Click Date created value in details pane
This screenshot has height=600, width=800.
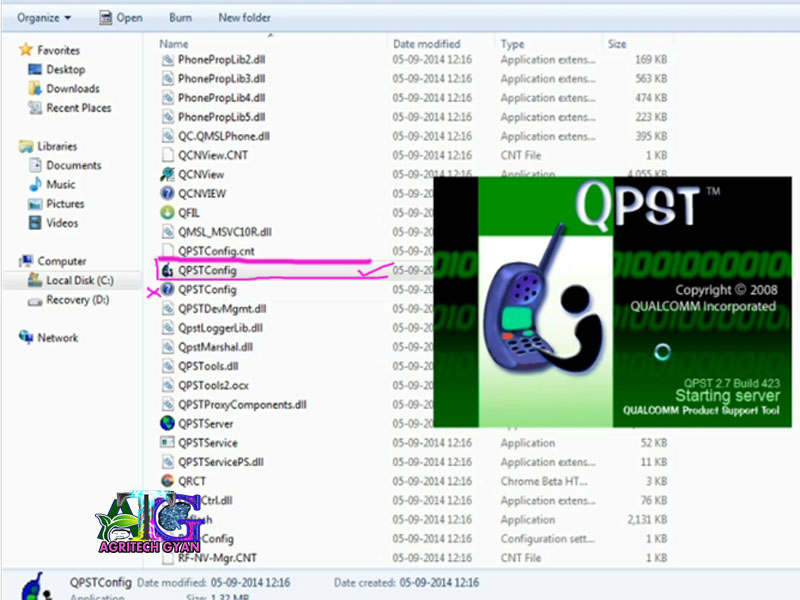(x=439, y=583)
